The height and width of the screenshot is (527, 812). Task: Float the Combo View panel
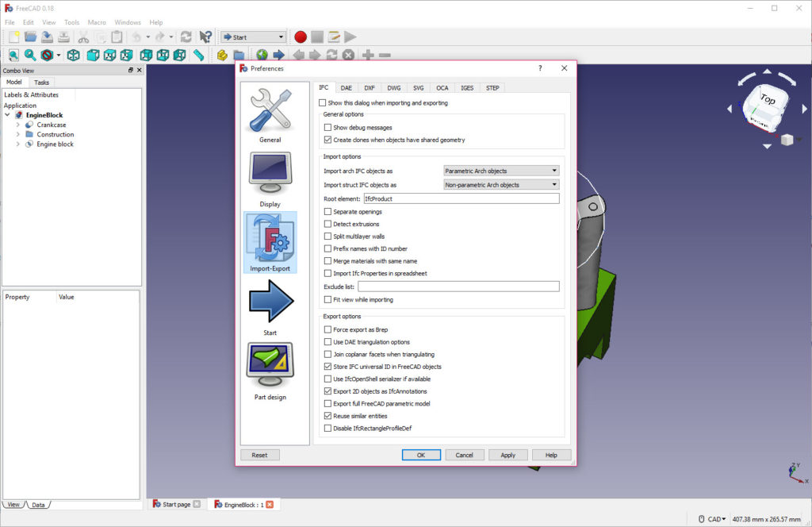(x=131, y=70)
